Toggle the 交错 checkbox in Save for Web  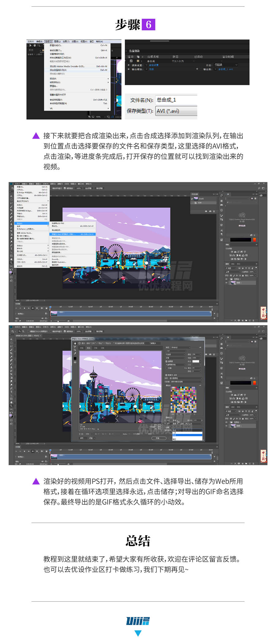point(167,368)
